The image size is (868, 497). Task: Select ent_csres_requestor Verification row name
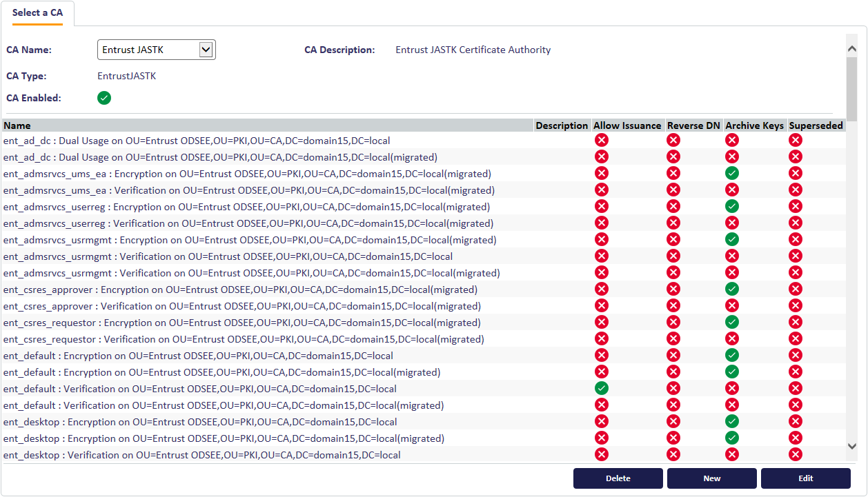tap(244, 339)
